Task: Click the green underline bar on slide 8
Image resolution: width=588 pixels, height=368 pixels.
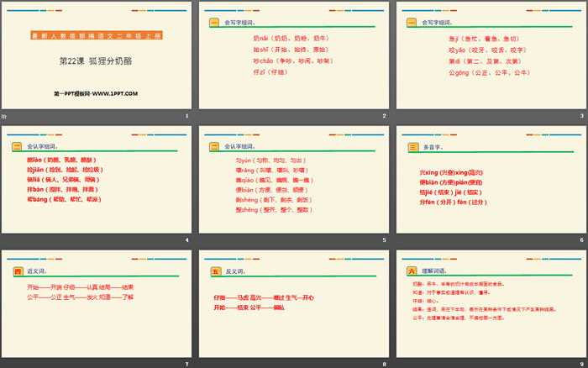Action: (293, 279)
